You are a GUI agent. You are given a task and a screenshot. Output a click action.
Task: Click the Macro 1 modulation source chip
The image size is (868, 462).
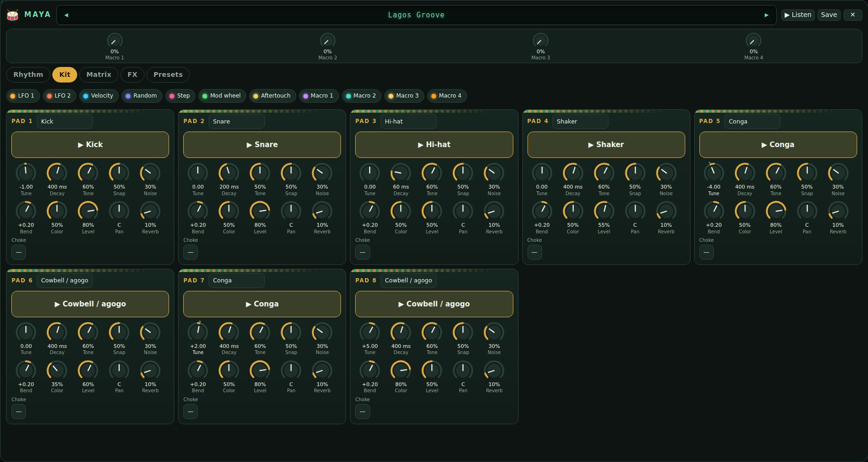(x=319, y=96)
